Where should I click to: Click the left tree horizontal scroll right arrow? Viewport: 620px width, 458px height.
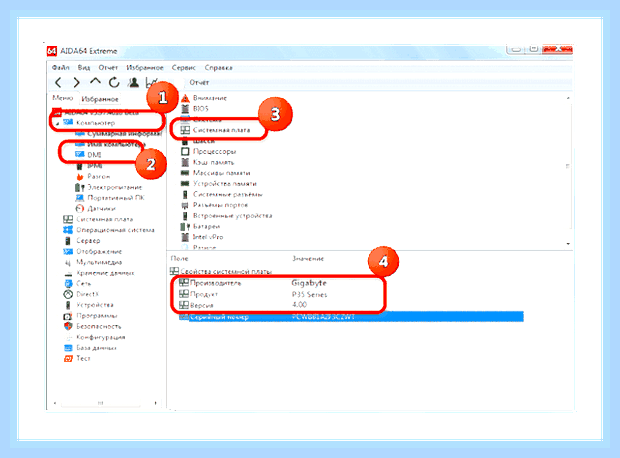(x=156, y=403)
